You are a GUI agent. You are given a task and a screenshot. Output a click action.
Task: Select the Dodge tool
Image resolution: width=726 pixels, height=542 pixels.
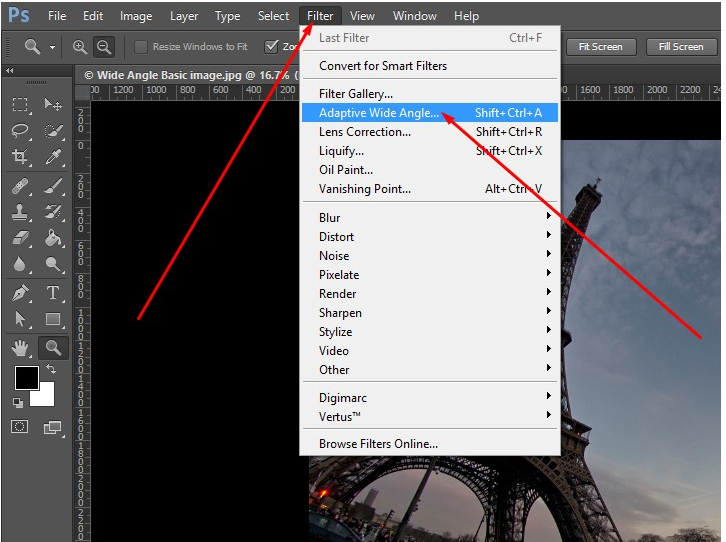point(53,264)
